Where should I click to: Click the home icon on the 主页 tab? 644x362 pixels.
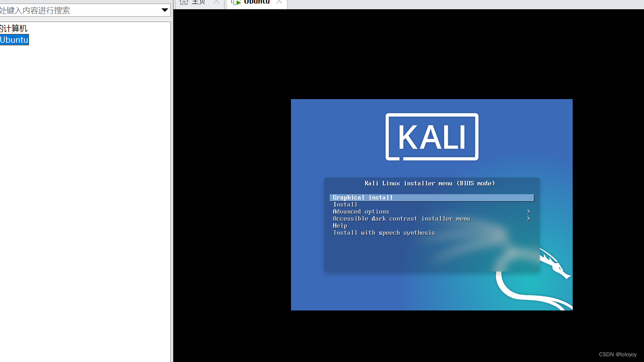pos(184,2)
